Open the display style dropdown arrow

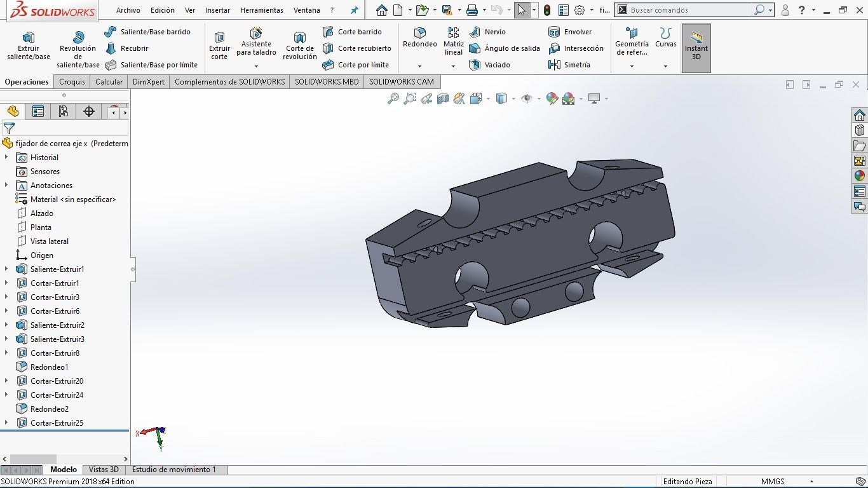pos(513,98)
